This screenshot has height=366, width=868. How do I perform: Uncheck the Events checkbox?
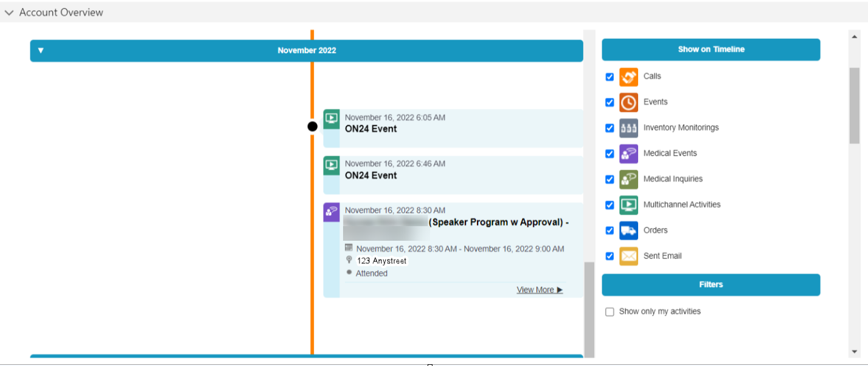[x=609, y=103]
